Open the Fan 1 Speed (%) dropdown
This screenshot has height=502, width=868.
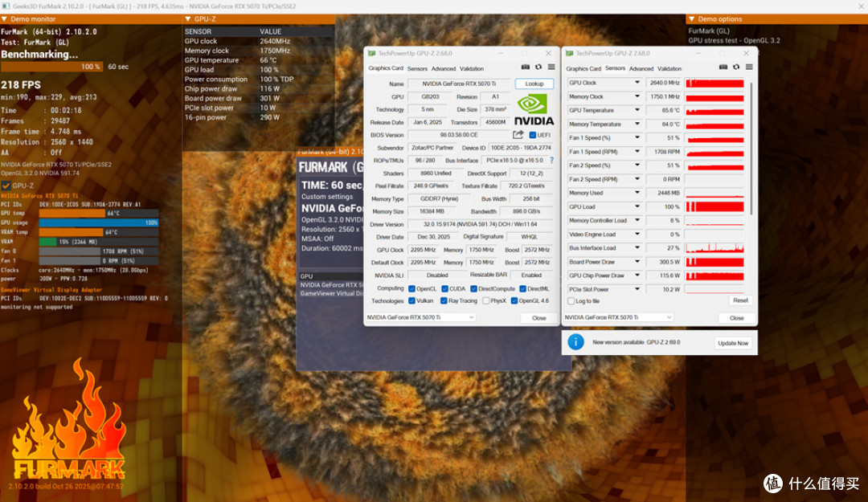(637, 138)
